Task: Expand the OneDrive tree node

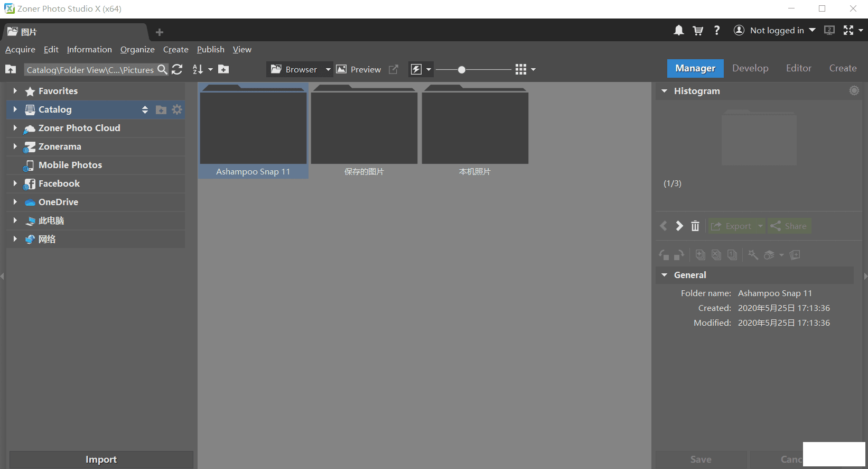Action: click(15, 202)
